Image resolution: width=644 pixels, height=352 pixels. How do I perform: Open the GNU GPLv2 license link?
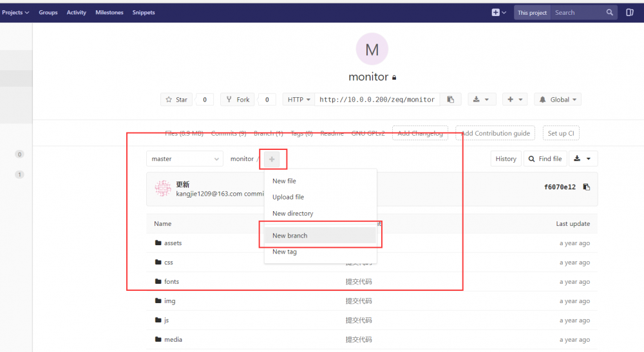(368, 133)
